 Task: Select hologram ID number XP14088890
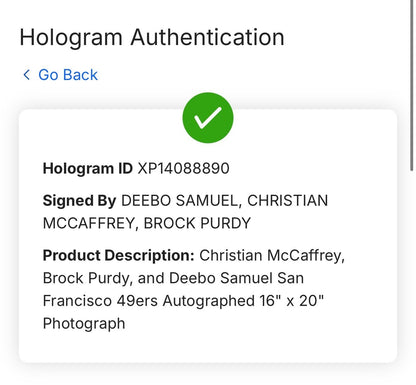point(184,168)
